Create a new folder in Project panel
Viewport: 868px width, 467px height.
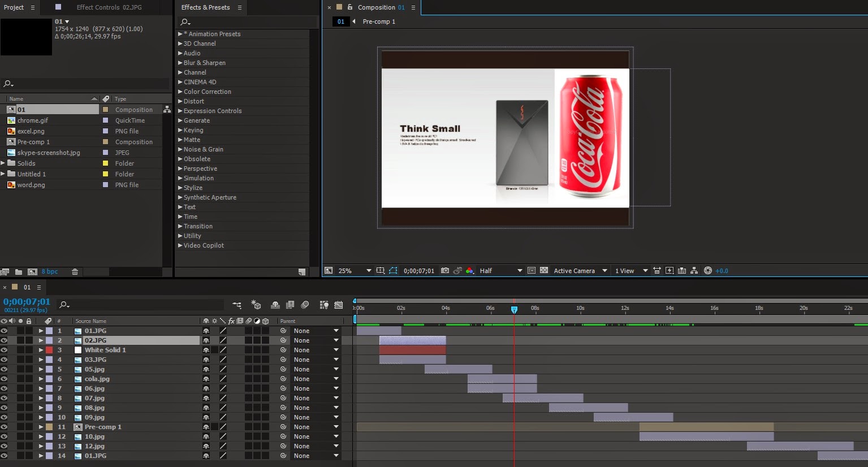coord(19,272)
